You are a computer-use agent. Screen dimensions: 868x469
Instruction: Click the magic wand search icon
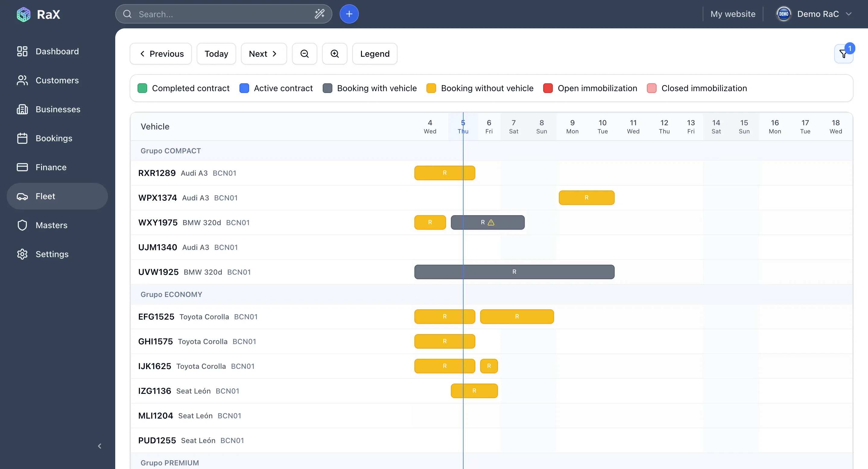point(319,14)
